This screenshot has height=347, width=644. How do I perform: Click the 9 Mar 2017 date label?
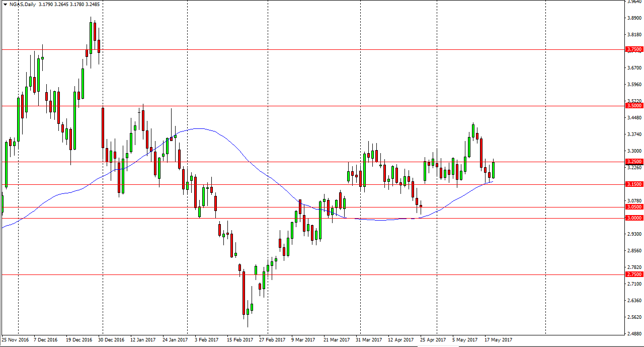tap(303, 340)
